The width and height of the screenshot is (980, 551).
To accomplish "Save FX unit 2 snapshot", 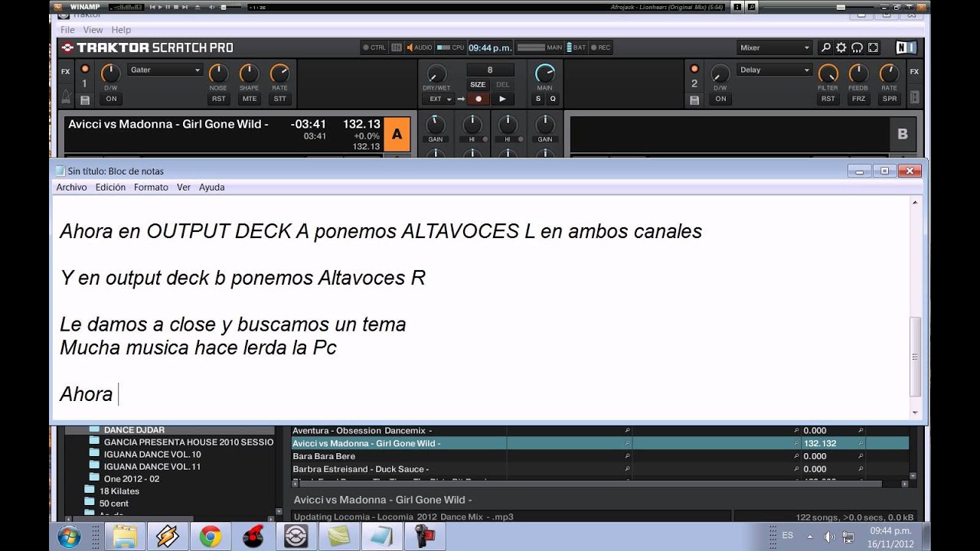I will pyautogui.click(x=694, y=99).
